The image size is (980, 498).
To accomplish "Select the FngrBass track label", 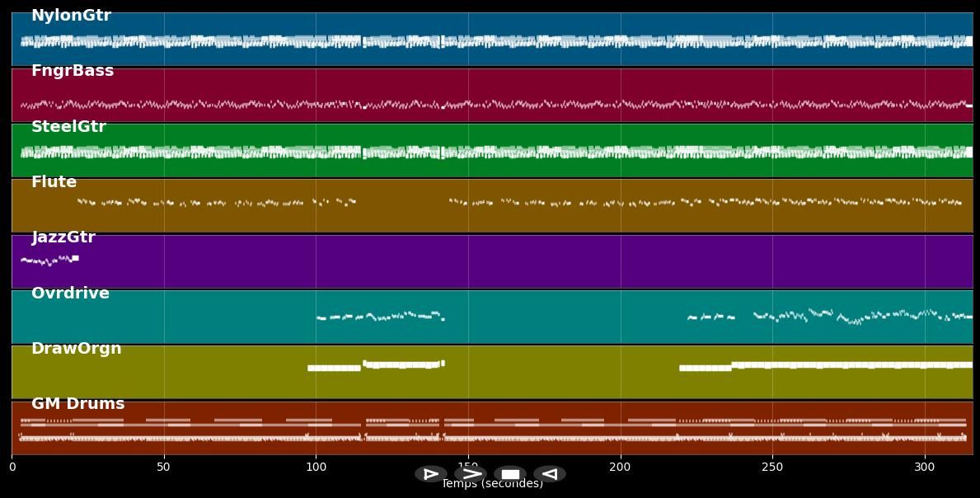I will (73, 72).
